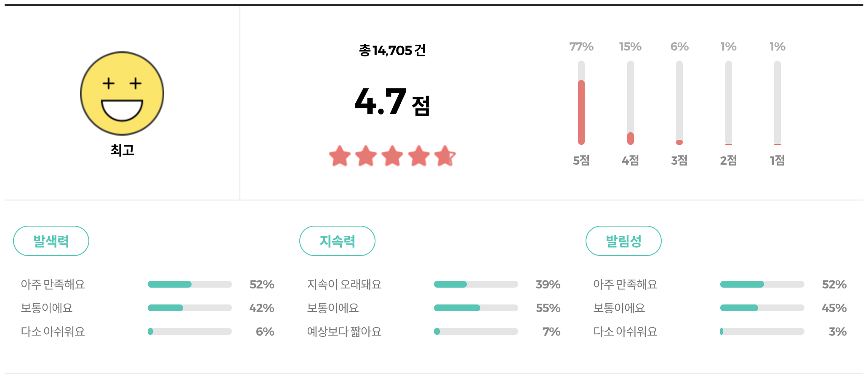Click the fifth half-filled star
868x379 pixels.
point(445,156)
